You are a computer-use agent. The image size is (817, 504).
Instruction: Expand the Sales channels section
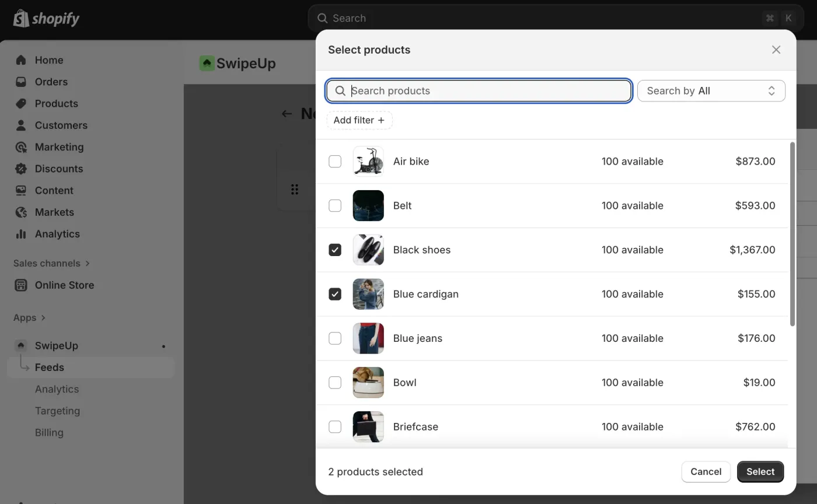coord(51,263)
